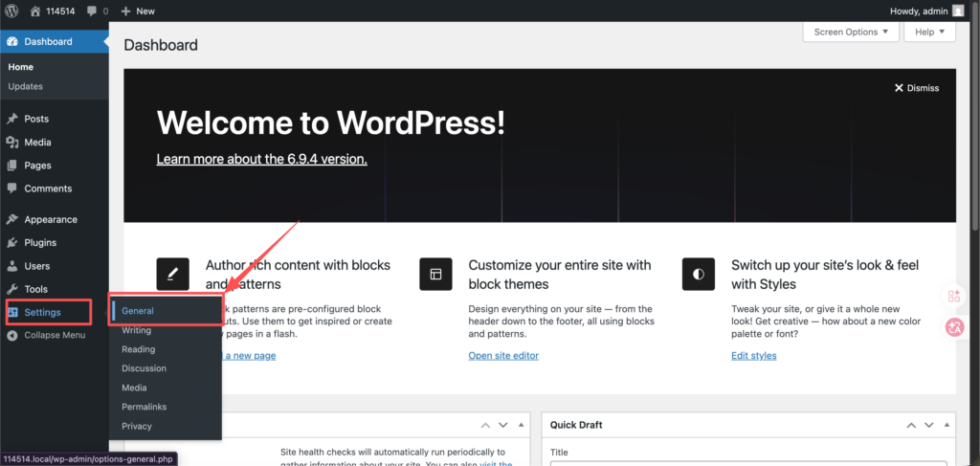Screen dimensions: 980x466
Task: Open the 114514 site home icon
Action: [35, 11]
